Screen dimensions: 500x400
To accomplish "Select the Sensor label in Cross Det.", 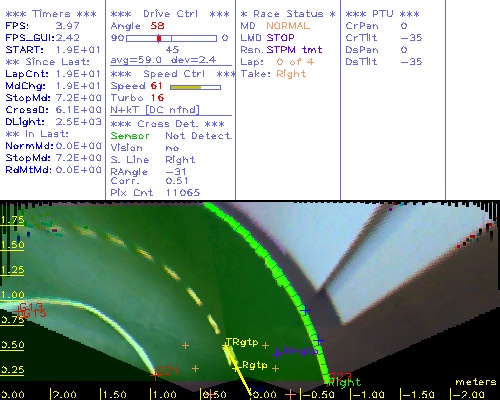I will coord(130,136).
